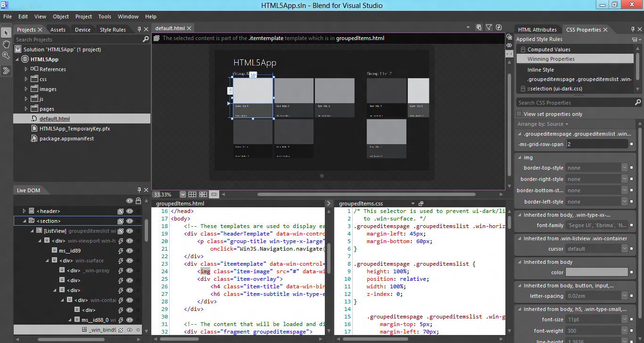Click the lightning icon on win-surface row
Image resolution: width=644 pixels, height=343 pixels.
pyautogui.click(x=121, y=261)
